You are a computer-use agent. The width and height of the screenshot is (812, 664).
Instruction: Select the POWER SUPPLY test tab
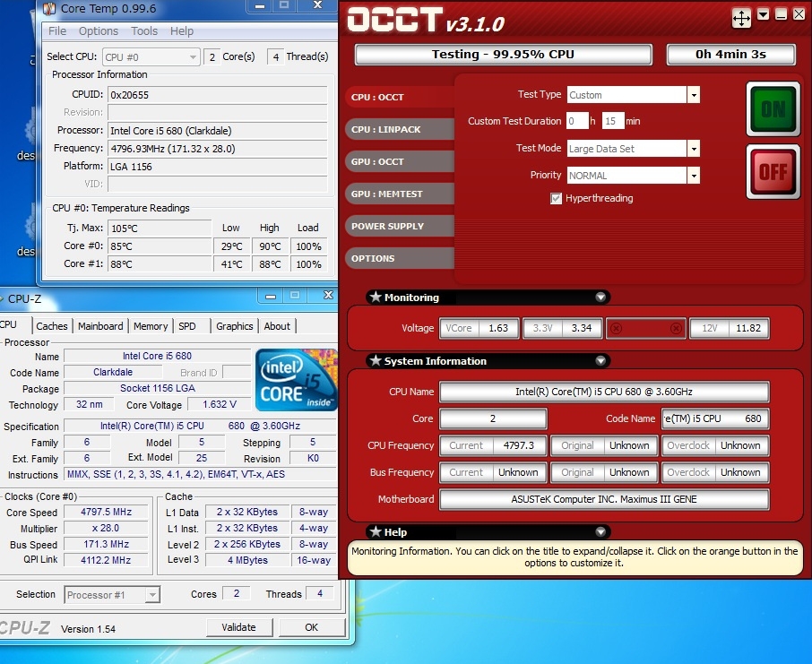pyautogui.click(x=399, y=226)
